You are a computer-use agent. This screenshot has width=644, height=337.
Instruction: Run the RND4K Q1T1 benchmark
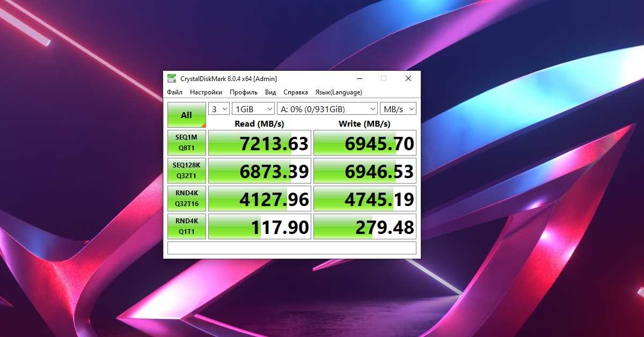(187, 226)
